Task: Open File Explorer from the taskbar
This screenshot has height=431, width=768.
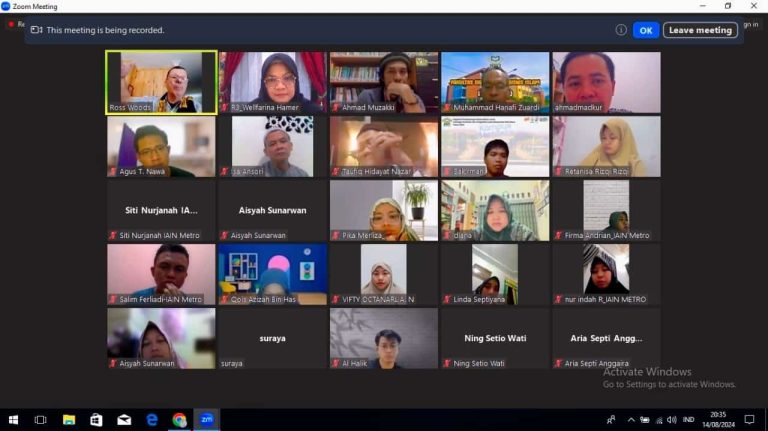Action: 69,420
